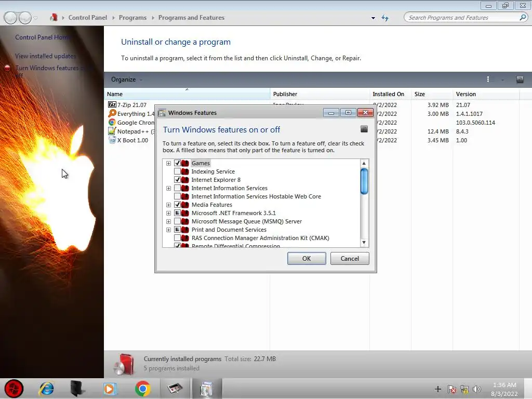Open the Action Center flag tray icon

pos(451,389)
